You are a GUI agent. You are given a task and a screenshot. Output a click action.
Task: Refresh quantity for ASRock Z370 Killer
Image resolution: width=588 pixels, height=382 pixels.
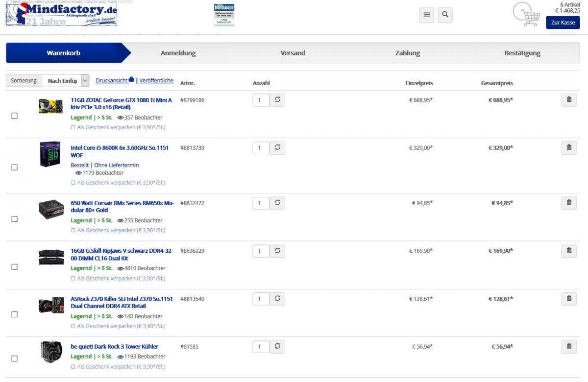pos(277,298)
